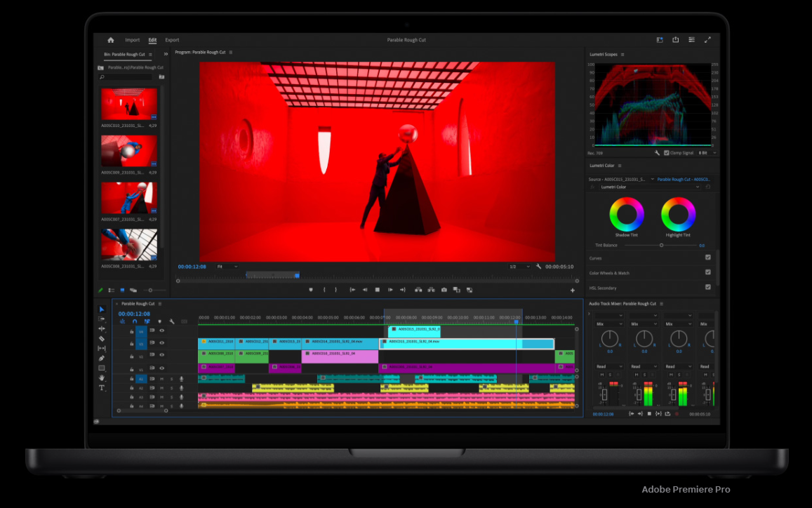Image resolution: width=812 pixels, height=508 pixels.
Task: Click Lift button in program monitor
Action: (x=418, y=290)
